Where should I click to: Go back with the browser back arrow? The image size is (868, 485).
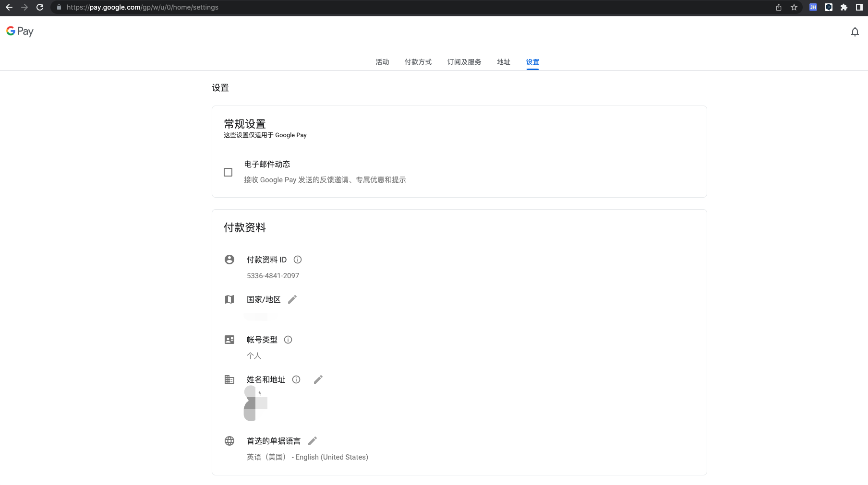(x=9, y=7)
